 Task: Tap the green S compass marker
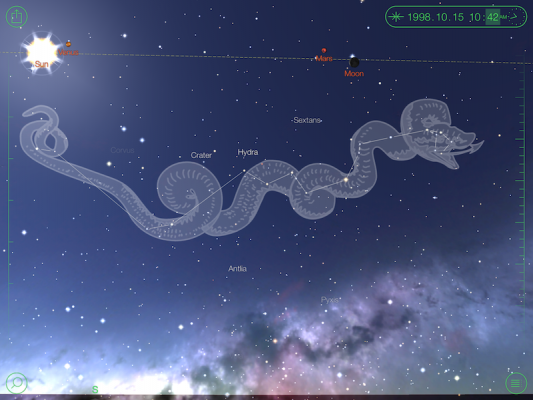click(x=95, y=389)
